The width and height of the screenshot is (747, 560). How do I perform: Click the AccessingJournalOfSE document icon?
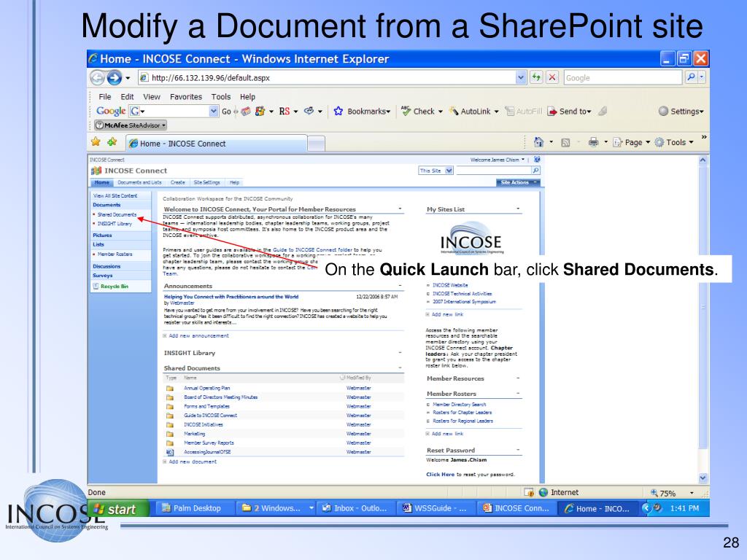pyautogui.click(x=169, y=452)
